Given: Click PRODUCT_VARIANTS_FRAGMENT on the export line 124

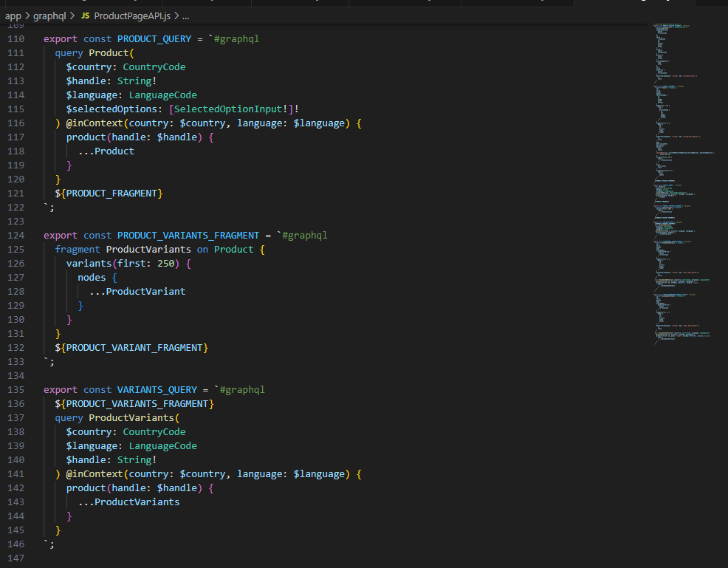Looking at the screenshot, I should [x=188, y=236].
